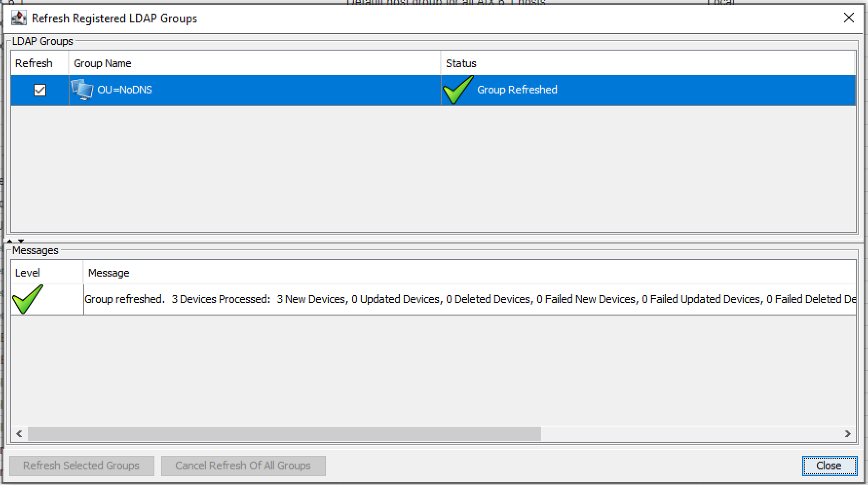Select the 'Group refreshed. 3 Devices Processed' message
This screenshot has width=868, height=485.
pyautogui.click(x=470, y=299)
